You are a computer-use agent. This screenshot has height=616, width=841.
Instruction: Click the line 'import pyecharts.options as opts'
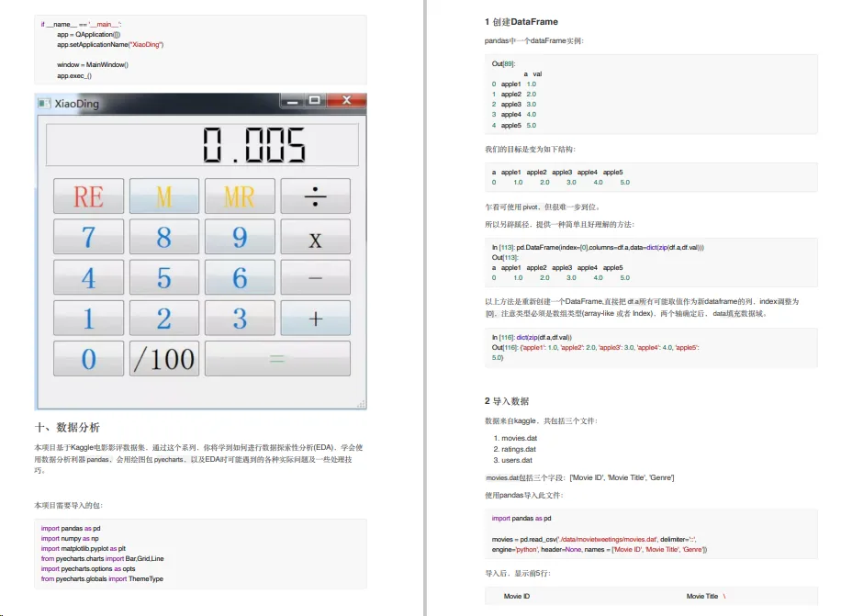[x=88, y=569]
